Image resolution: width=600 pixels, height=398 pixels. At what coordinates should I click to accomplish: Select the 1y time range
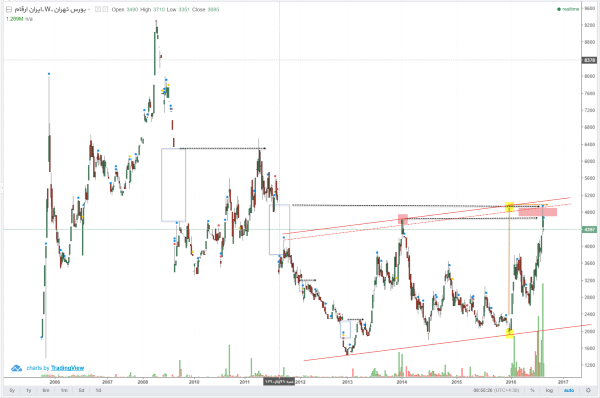[28, 390]
